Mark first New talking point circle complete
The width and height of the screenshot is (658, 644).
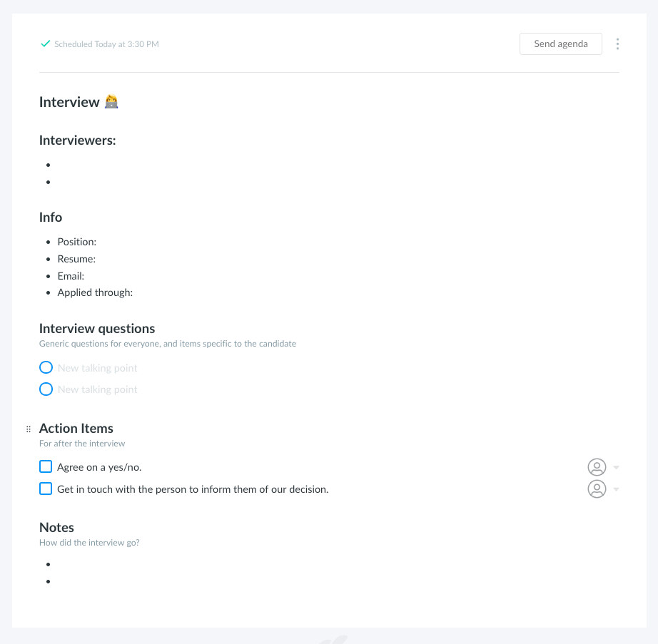tap(46, 367)
